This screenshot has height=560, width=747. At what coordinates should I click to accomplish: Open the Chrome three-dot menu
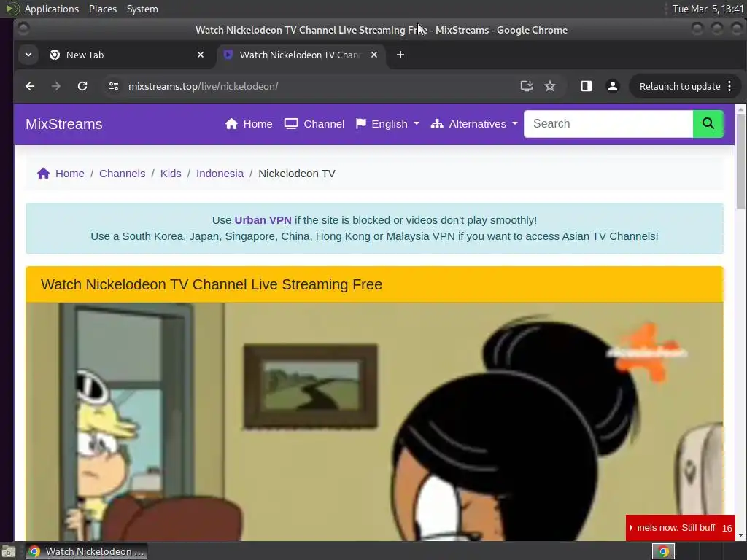point(729,86)
